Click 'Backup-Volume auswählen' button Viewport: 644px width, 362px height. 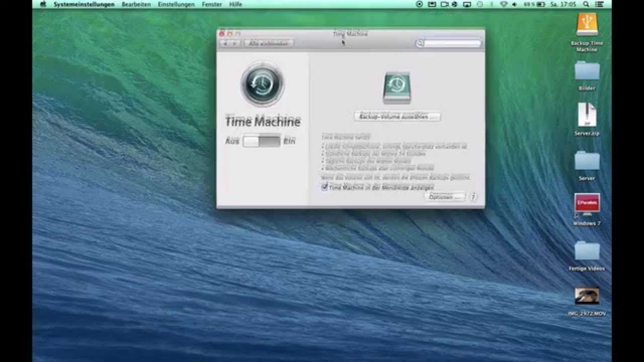coord(397,116)
